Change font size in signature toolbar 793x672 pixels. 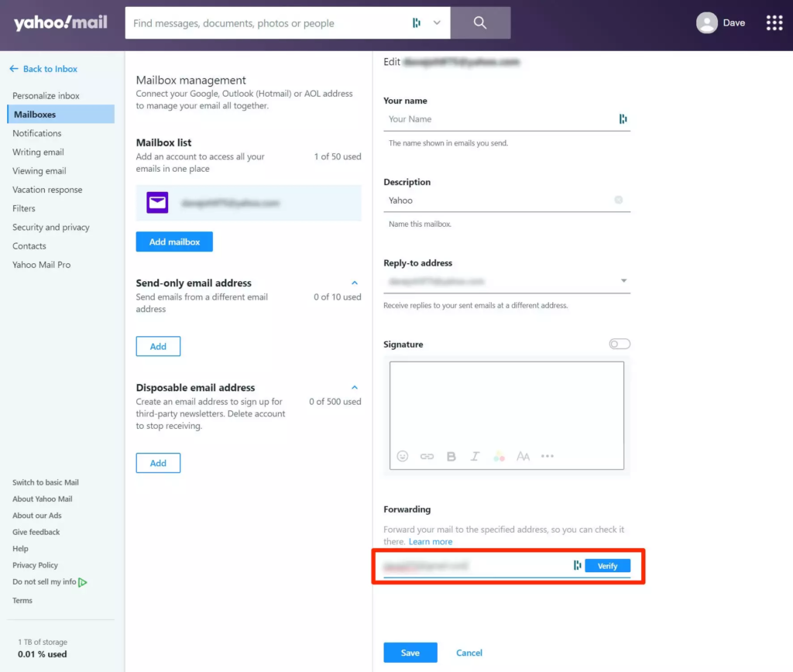tap(523, 457)
